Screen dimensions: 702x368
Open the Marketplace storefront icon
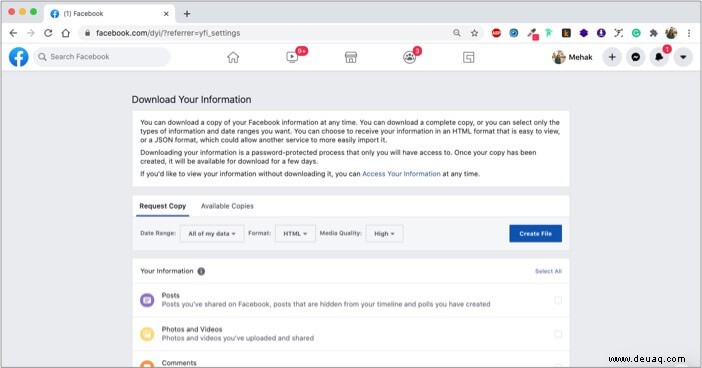pyautogui.click(x=351, y=57)
